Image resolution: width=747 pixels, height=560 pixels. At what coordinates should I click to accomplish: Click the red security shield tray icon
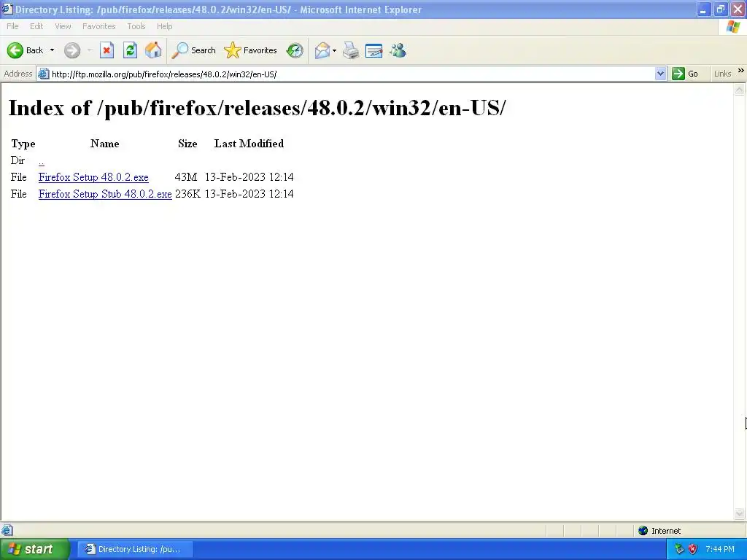(693, 549)
